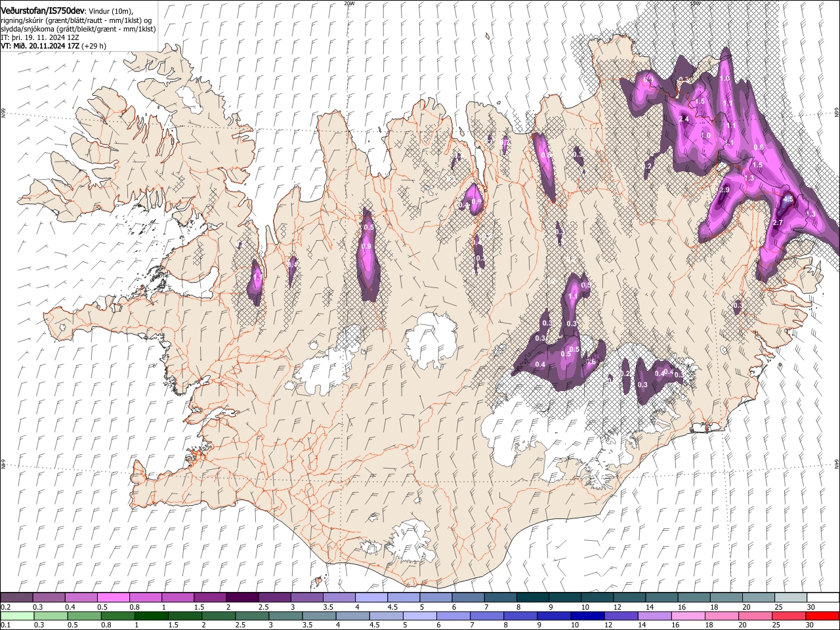Select the bright red lower legend swatch labeled 30
Image resolution: width=840 pixels, height=630 pixels.
(x=822, y=616)
